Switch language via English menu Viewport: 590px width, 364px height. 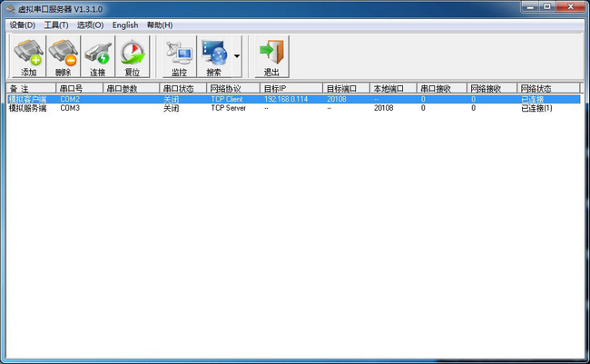125,25
